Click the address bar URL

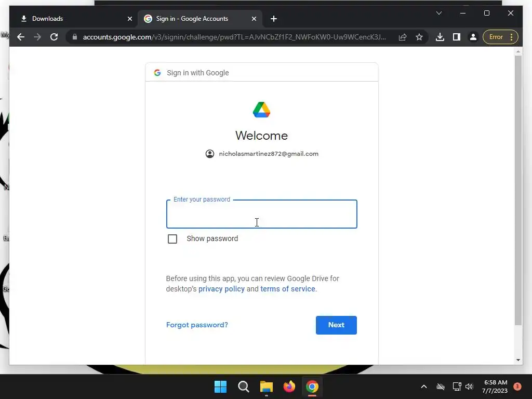click(234, 37)
